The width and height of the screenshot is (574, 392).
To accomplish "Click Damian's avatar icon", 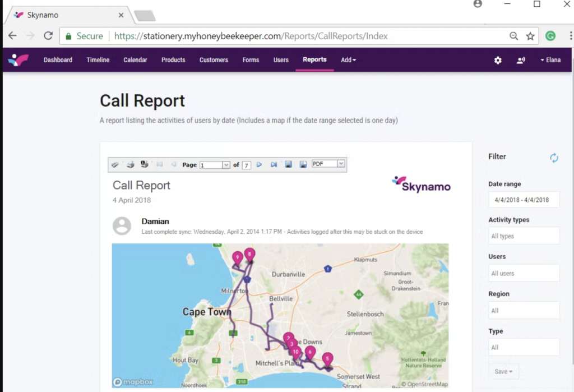I will click(x=122, y=225).
